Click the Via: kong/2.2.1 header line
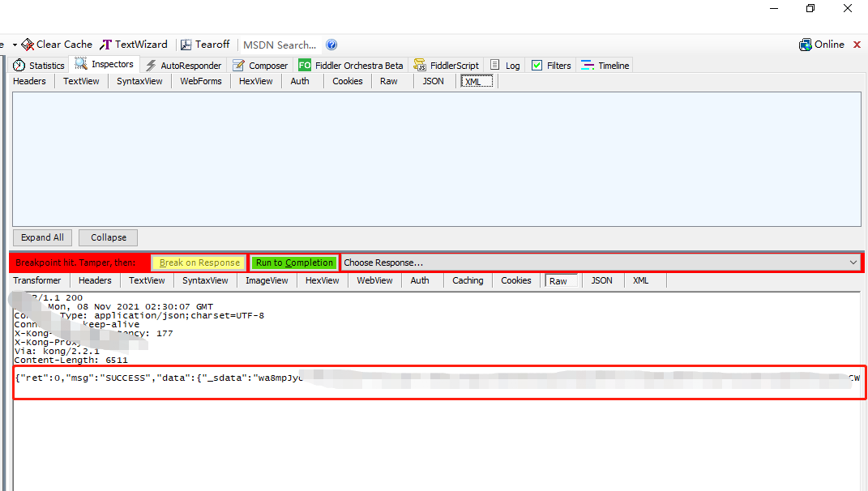This screenshot has width=868, height=491. click(x=57, y=352)
